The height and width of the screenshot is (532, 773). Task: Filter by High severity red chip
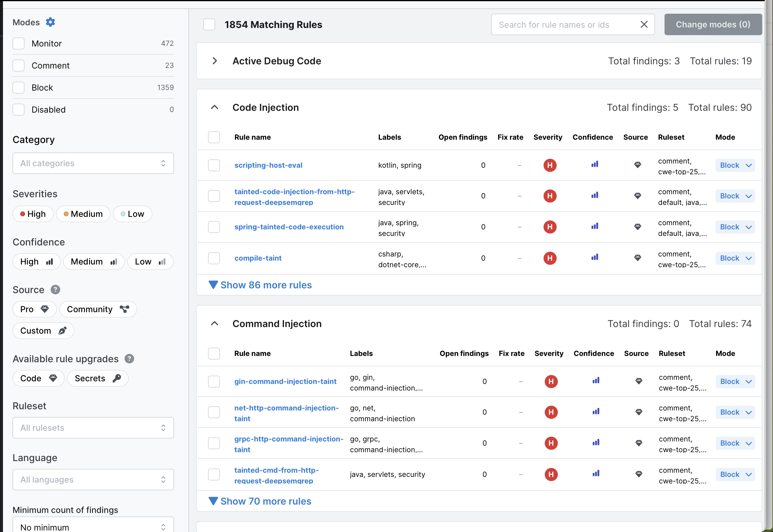[x=33, y=214]
